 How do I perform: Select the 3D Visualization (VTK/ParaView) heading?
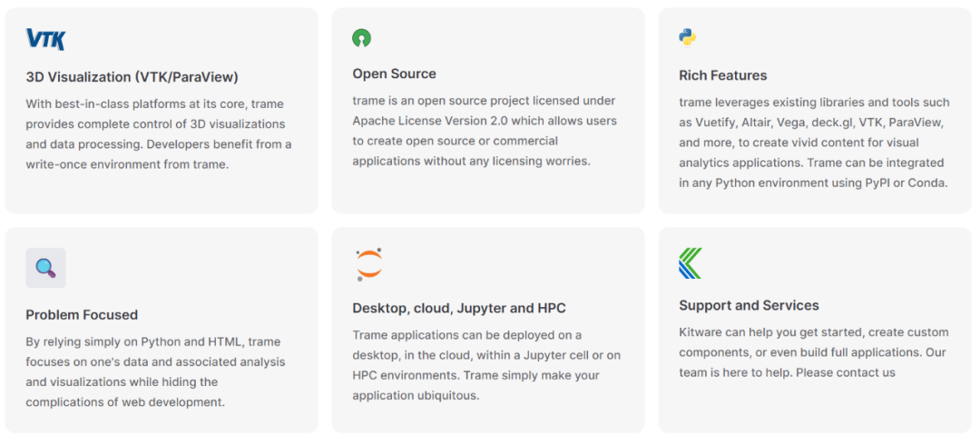click(x=132, y=77)
